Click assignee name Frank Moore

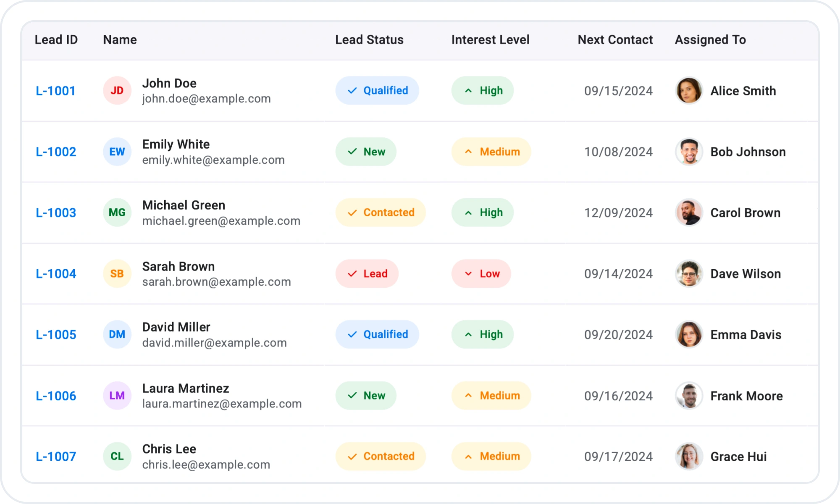tap(746, 396)
